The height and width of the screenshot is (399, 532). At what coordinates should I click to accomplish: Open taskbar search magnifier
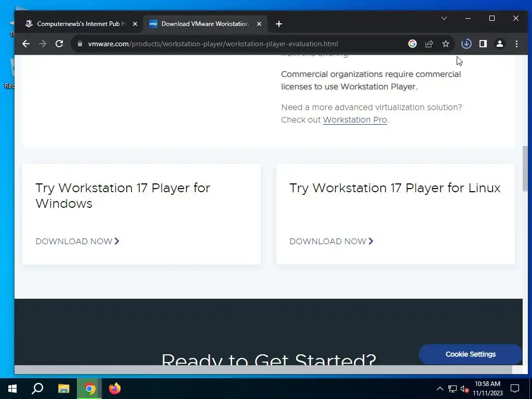coord(37,389)
